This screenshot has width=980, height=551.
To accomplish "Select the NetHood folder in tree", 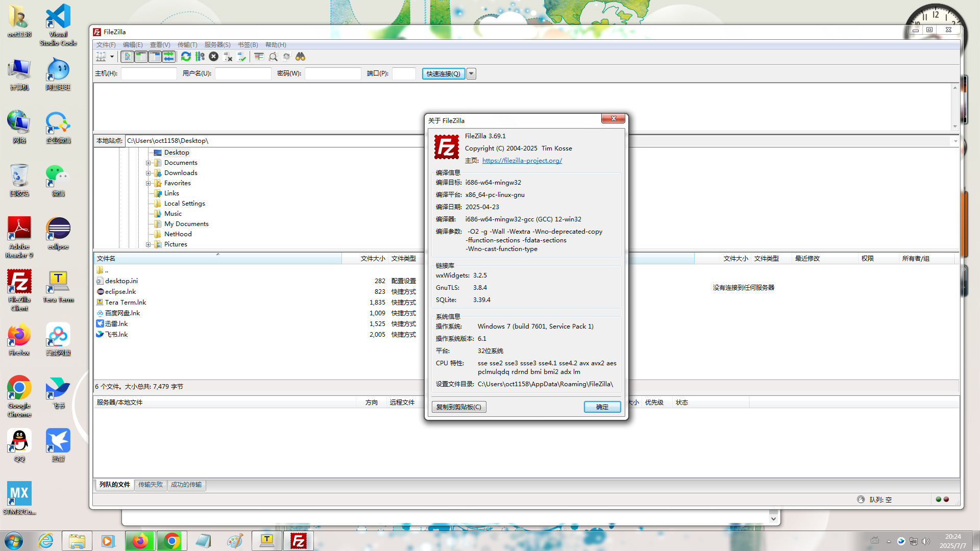I will (x=178, y=234).
